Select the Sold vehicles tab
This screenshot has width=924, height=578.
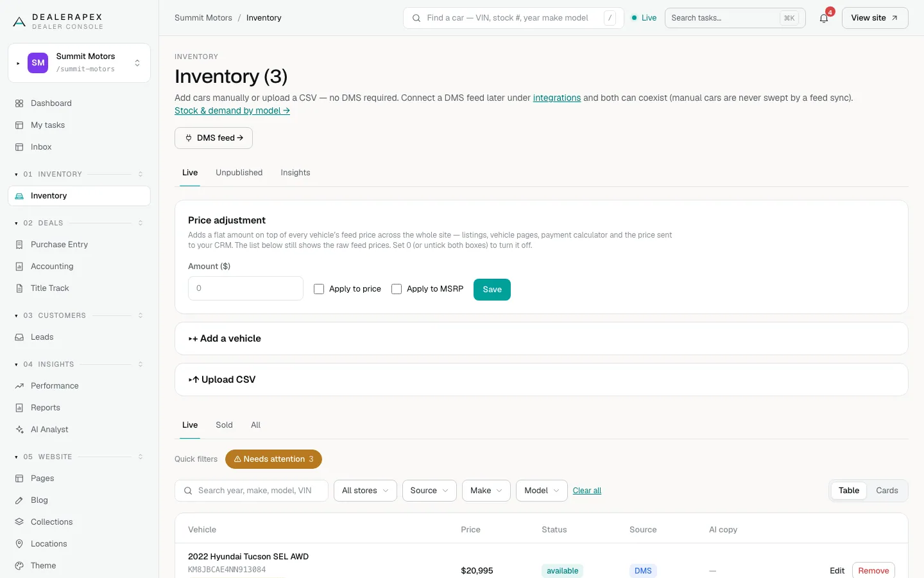224,425
